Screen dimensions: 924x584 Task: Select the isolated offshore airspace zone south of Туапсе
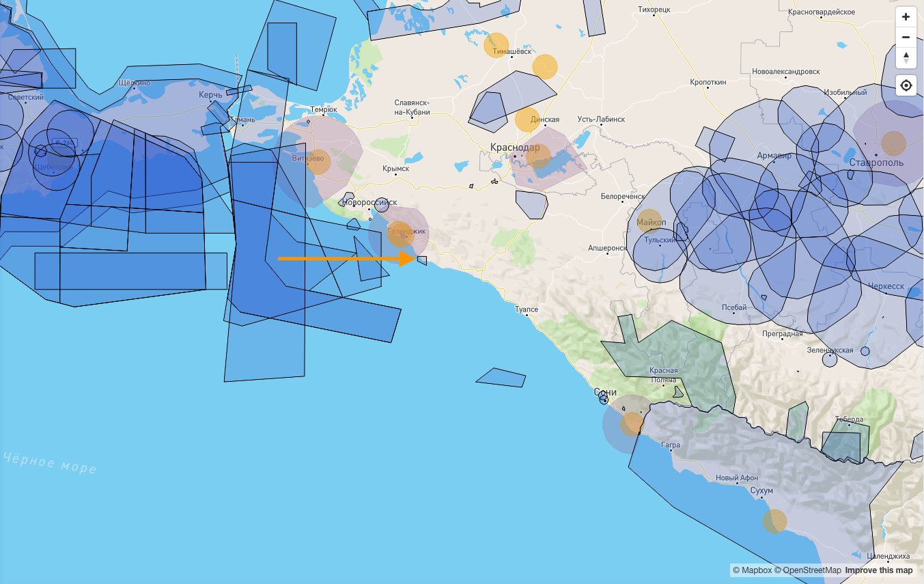[501, 378]
